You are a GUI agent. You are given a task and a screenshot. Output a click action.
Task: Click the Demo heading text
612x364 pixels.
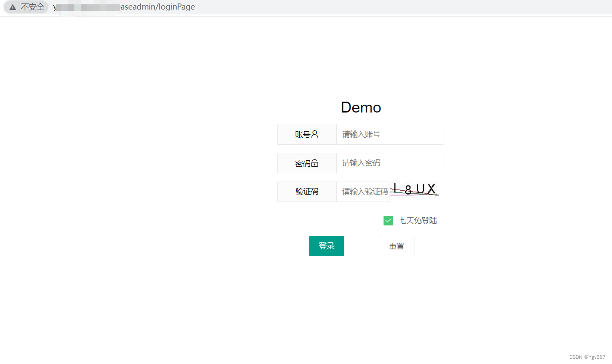coord(361,107)
